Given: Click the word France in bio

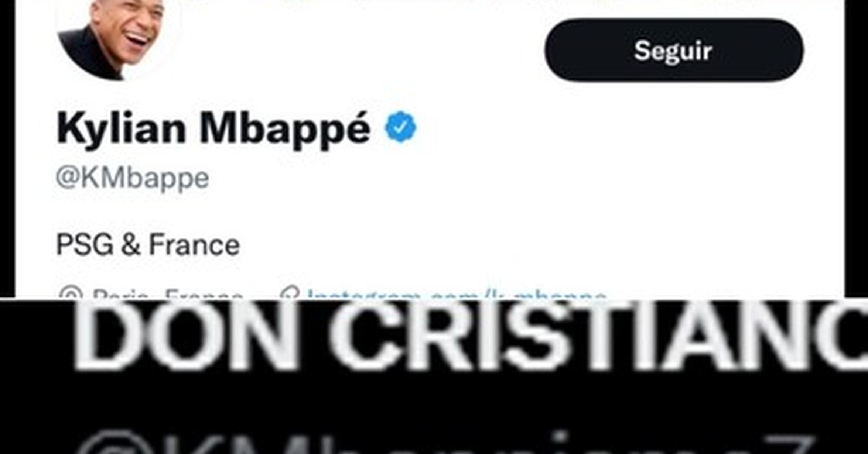Looking at the screenshot, I should tap(194, 245).
